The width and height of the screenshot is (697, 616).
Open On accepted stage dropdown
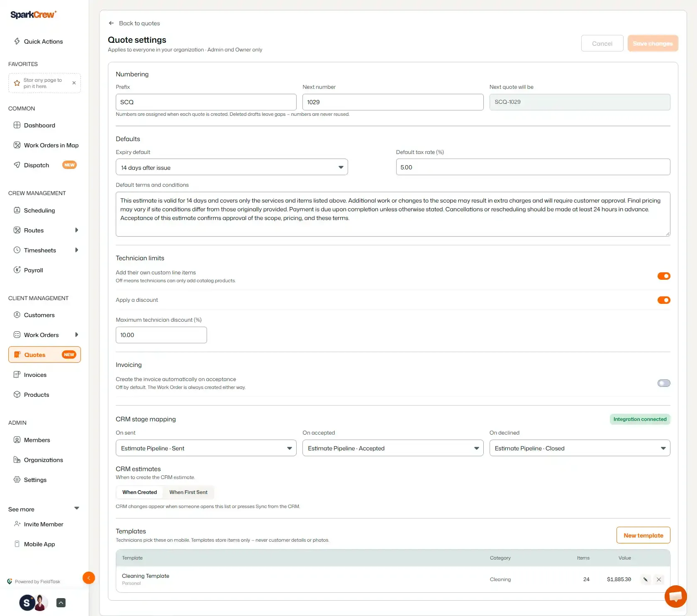click(393, 448)
